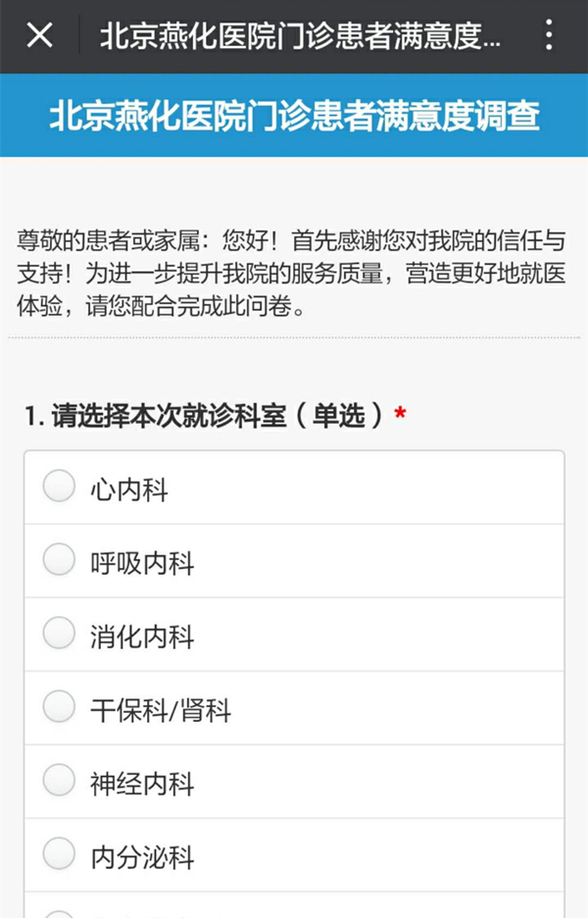Screen dimensions: 588x918
Task: Pick the 内分泌科 radio circle
Action: 59,853
